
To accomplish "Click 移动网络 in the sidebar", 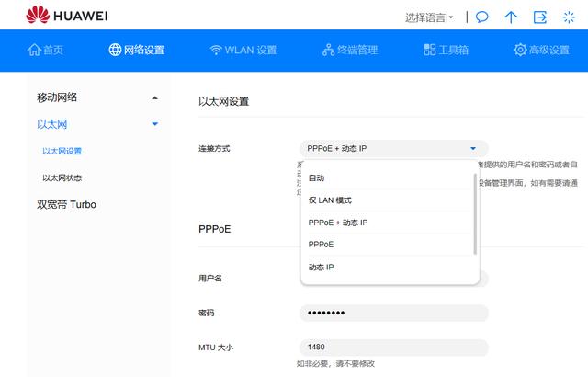I will point(57,97).
